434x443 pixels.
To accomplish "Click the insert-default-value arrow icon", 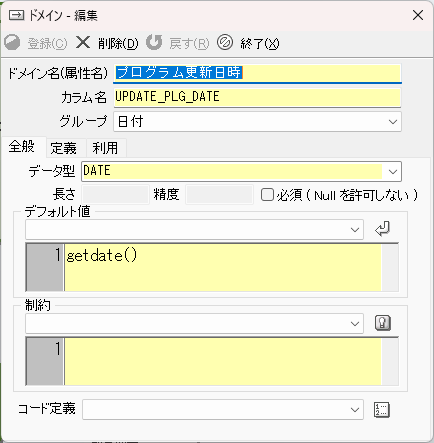I will [382, 229].
